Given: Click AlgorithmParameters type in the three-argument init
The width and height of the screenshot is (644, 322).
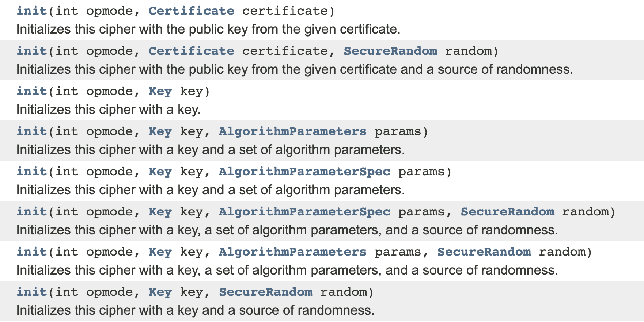Looking at the screenshot, I should 292,131.
